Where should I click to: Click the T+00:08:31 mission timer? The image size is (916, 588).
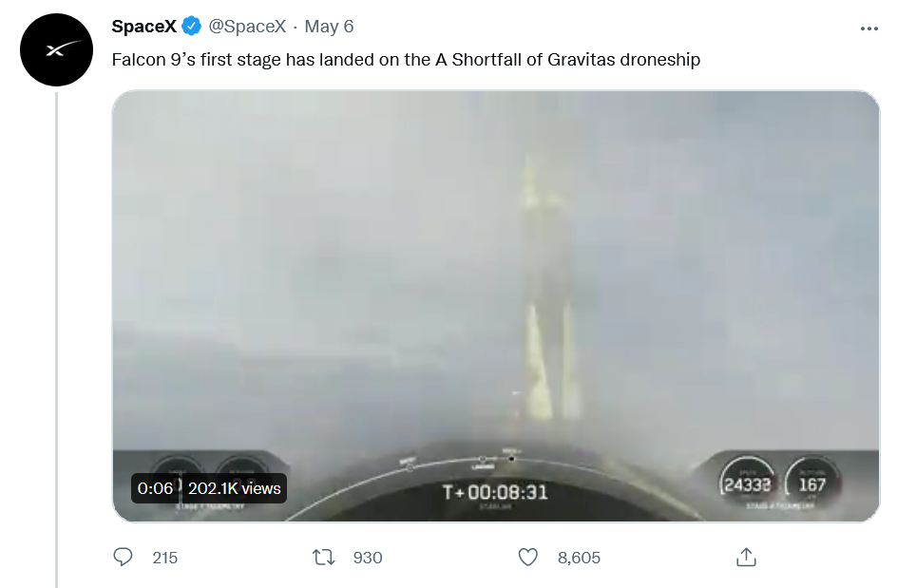click(495, 492)
